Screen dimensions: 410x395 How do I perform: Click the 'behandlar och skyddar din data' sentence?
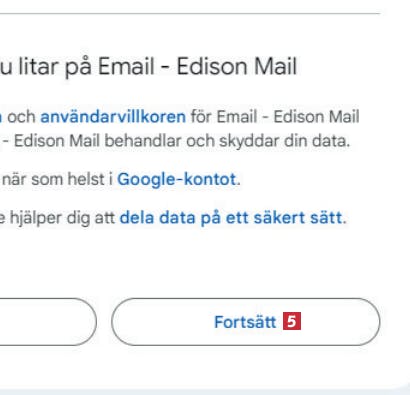point(227,141)
